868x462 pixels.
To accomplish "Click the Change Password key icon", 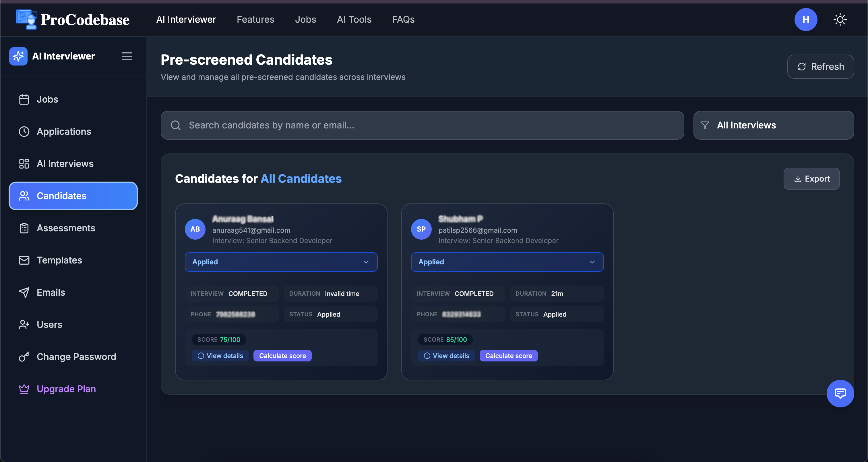I will (x=24, y=357).
